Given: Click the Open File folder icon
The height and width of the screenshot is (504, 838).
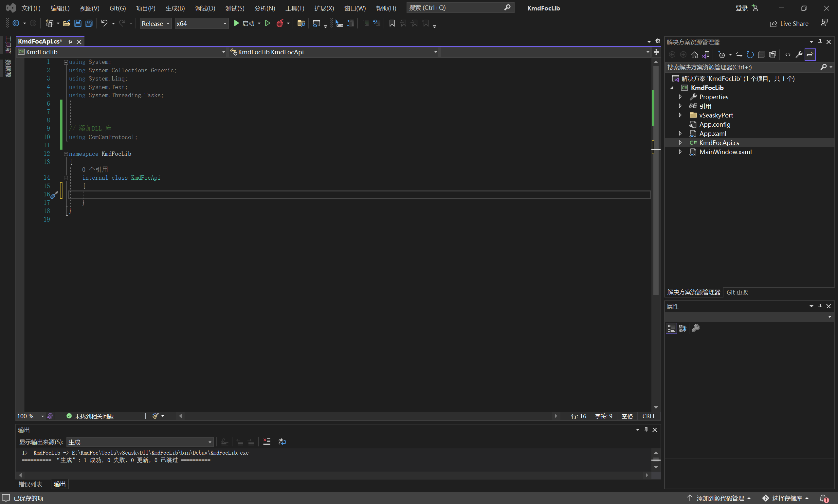Looking at the screenshot, I should tap(66, 24).
